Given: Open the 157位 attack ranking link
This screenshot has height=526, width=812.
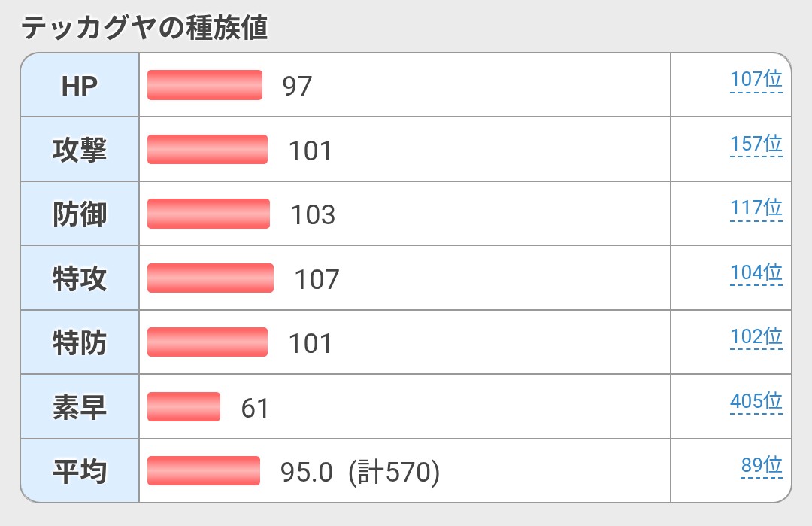Looking at the screenshot, I should click(756, 144).
